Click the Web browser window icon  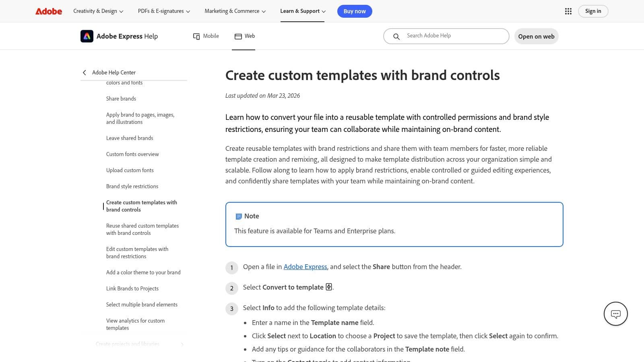pos(238,36)
